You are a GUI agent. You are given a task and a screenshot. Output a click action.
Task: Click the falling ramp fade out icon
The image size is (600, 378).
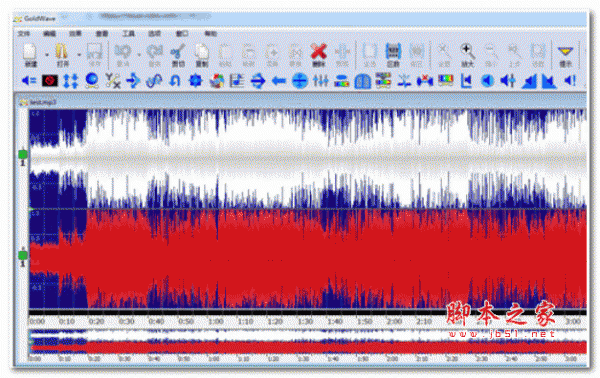[549, 81]
